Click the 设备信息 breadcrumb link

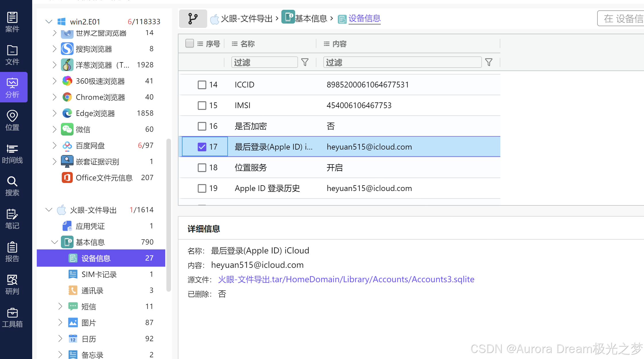[364, 19]
